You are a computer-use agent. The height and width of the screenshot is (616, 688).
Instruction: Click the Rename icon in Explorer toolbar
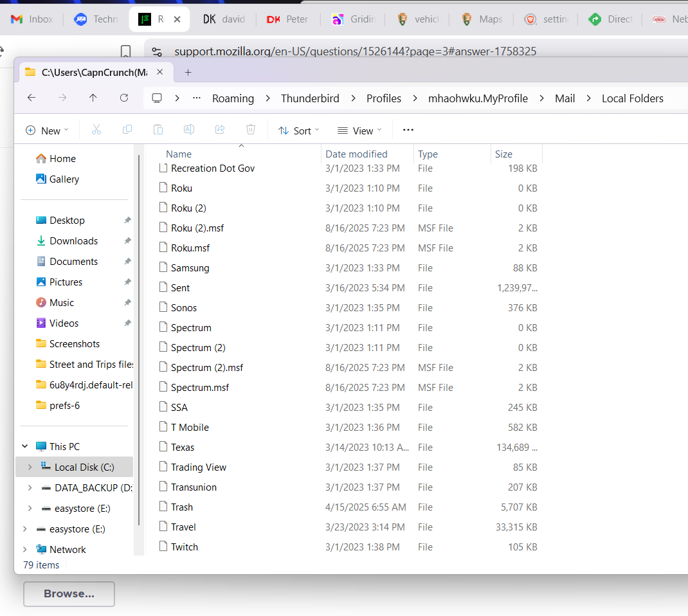point(189,130)
